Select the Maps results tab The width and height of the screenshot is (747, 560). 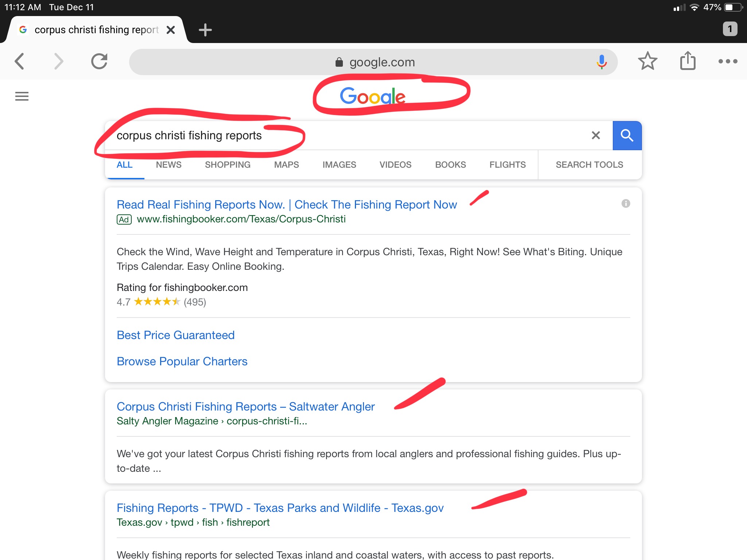pos(286,165)
